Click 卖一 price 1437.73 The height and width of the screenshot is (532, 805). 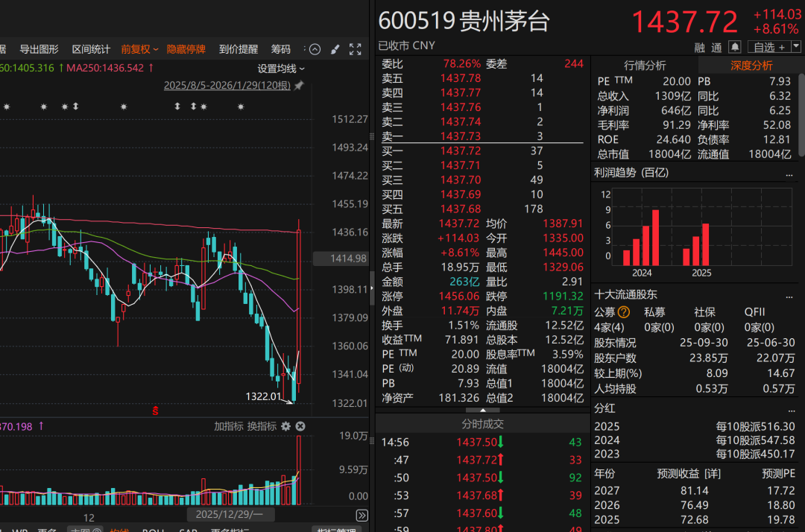461,136
